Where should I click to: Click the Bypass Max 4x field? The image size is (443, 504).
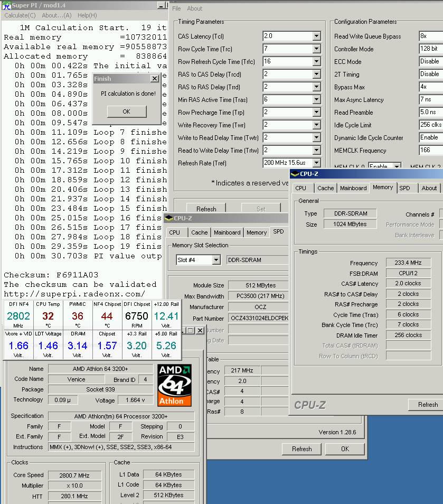[x=430, y=87]
